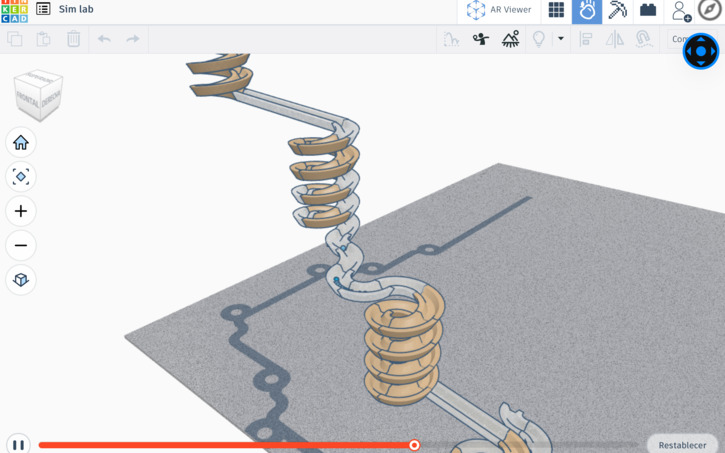Go to Home view
This screenshot has height=453, width=725.
[21, 142]
